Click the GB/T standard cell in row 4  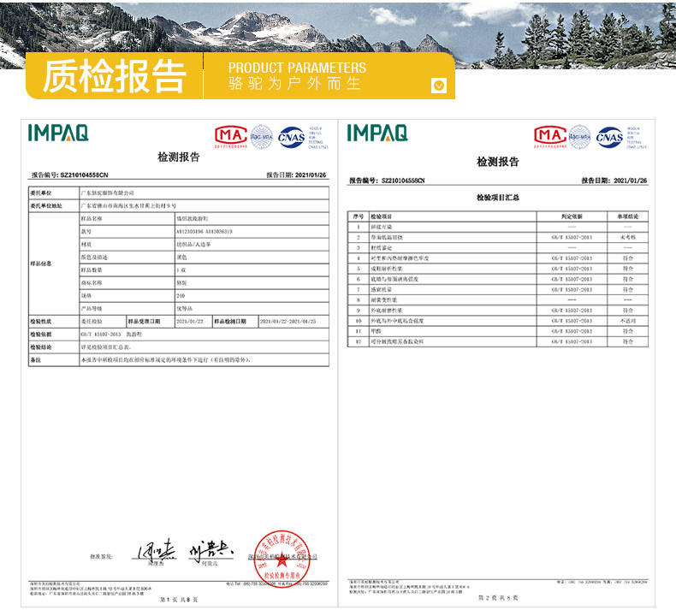tap(572, 258)
